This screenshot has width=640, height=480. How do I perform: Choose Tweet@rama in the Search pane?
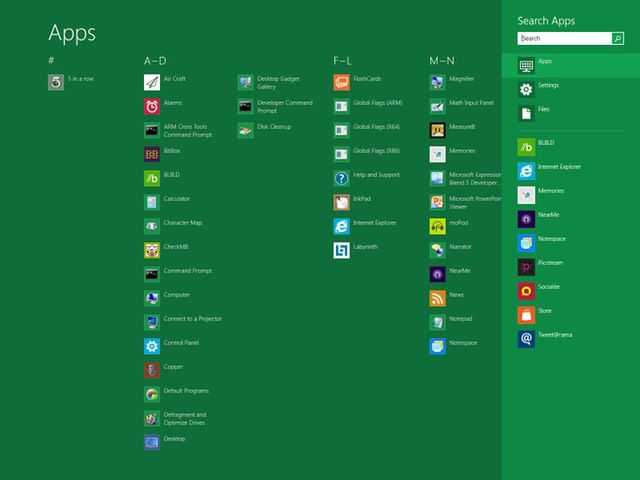(571, 339)
